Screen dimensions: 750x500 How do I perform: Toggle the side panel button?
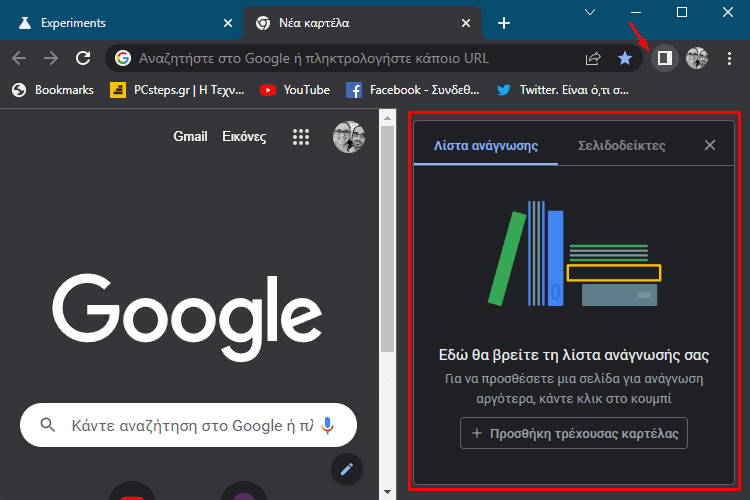pos(664,58)
